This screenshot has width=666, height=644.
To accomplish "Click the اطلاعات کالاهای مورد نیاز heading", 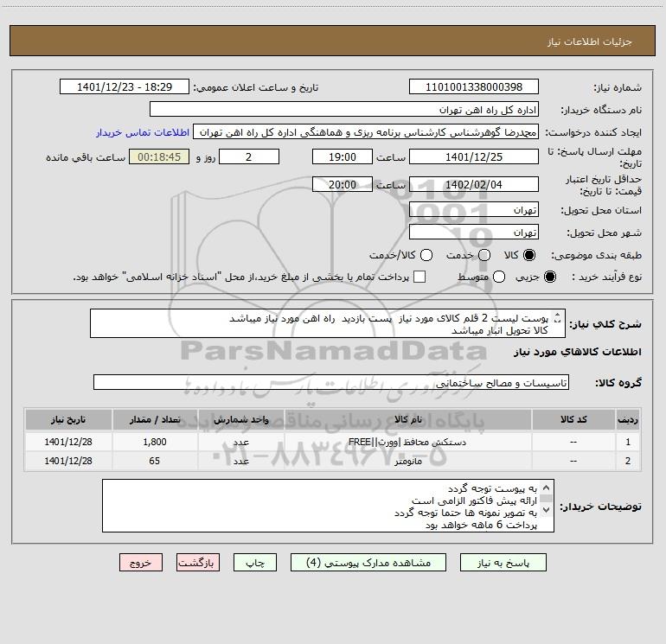I will [x=578, y=352].
